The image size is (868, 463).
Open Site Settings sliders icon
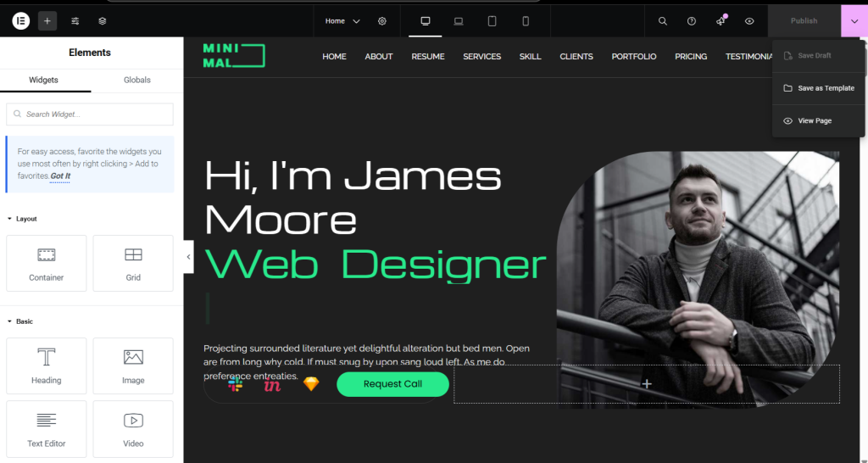point(75,21)
